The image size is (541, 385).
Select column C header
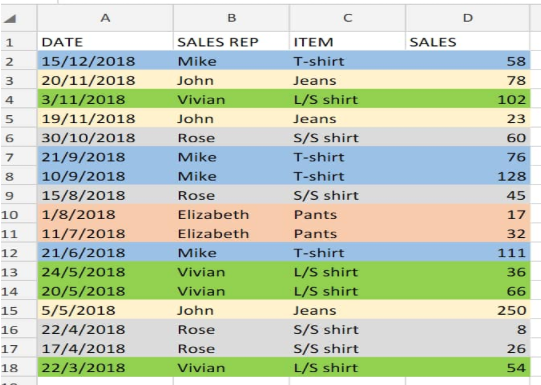coord(347,18)
